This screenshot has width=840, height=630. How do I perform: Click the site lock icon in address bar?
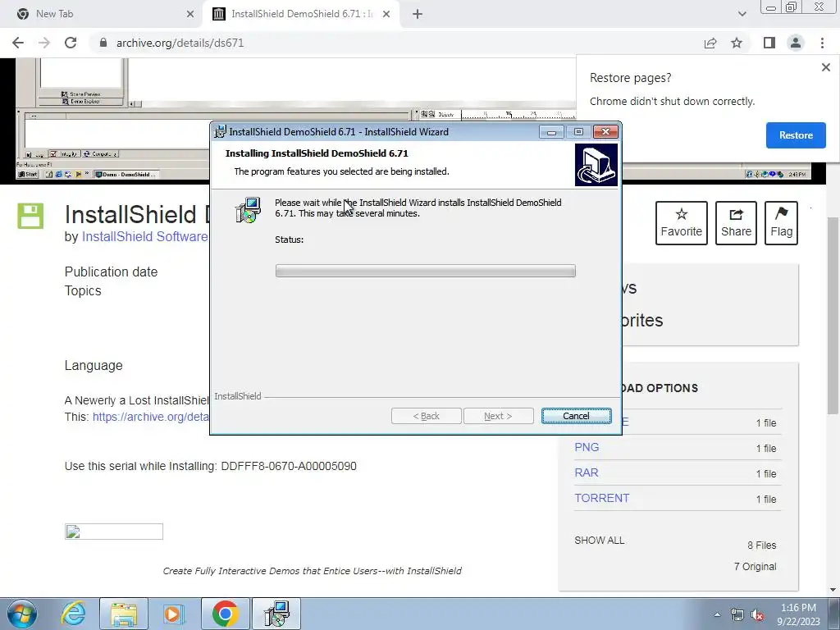pyautogui.click(x=103, y=43)
